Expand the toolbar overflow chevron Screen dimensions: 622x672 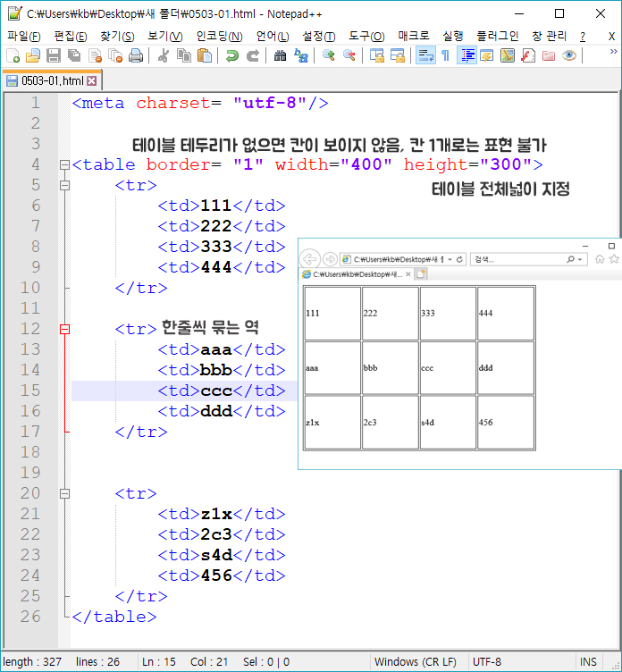point(613,52)
